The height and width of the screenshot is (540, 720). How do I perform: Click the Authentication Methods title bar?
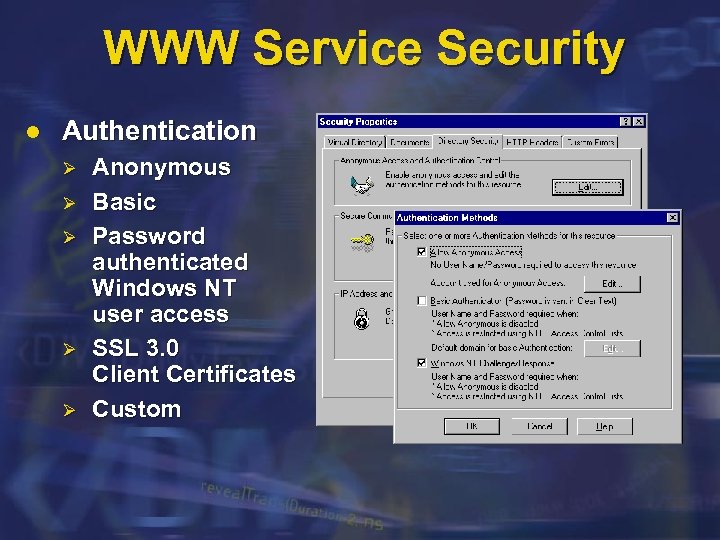point(537,218)
